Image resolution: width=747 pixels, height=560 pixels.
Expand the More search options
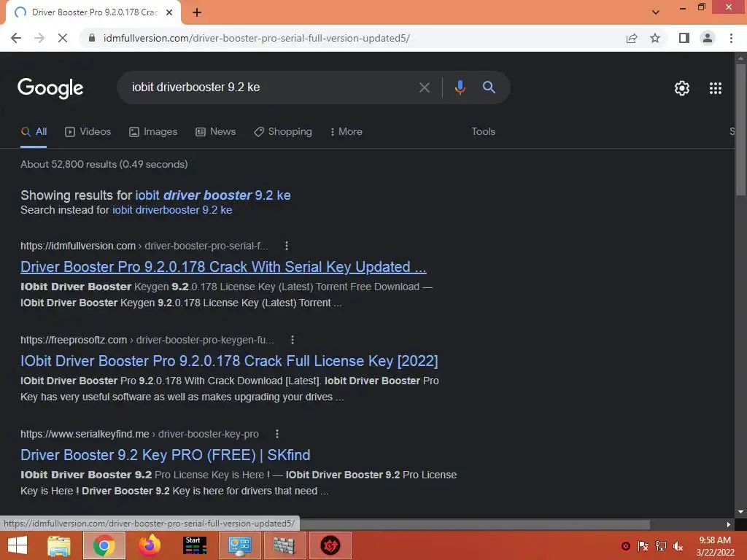click(346, 132)
